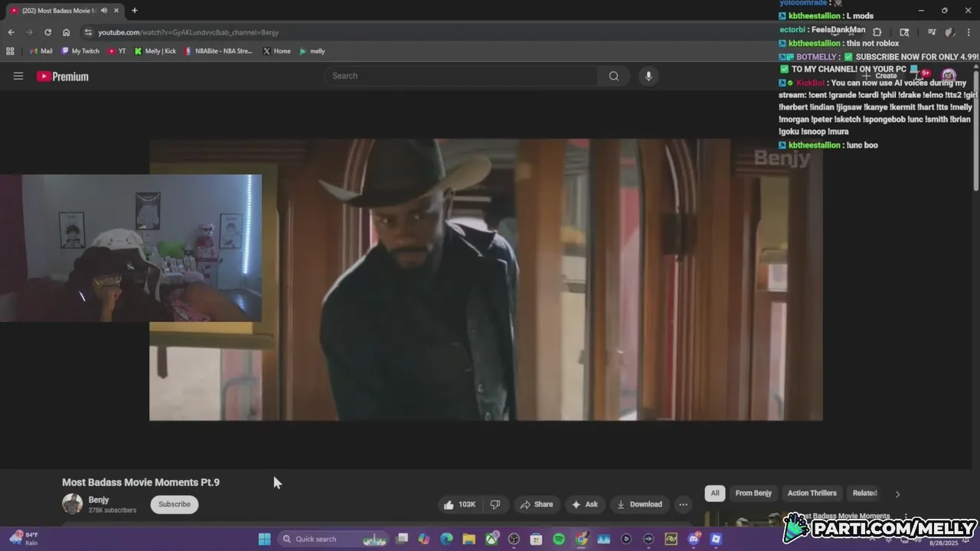Open File Explorer from taskbar
This screenshot has width=980, height=551.
(469, 539)
